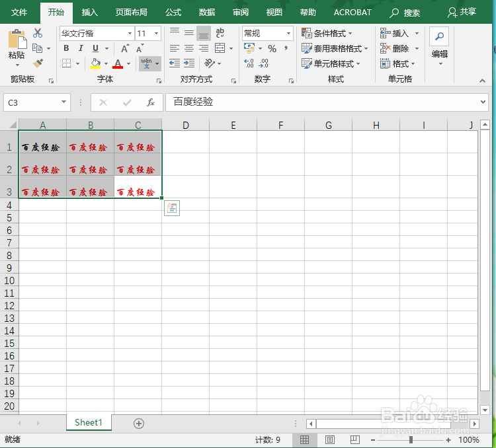Select the Sheet1 tab
Image resolution: width=496 pixels, height=448 pixels.
coord(89,423)
